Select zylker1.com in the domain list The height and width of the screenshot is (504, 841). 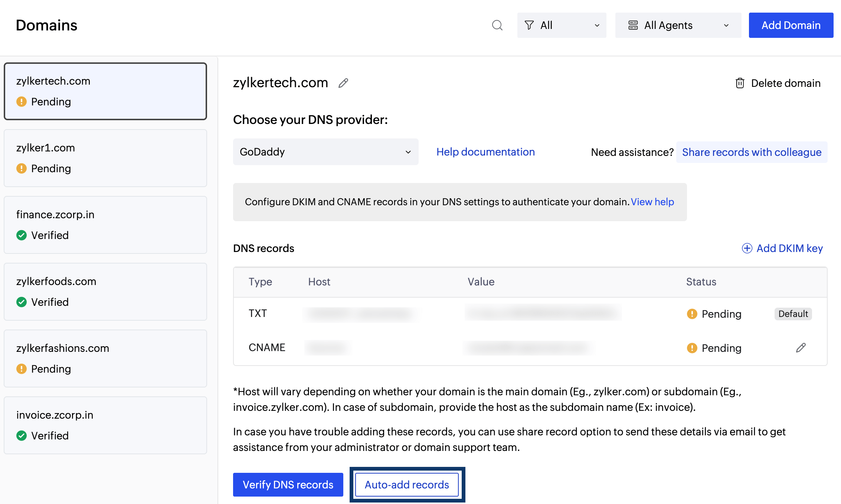105,158
